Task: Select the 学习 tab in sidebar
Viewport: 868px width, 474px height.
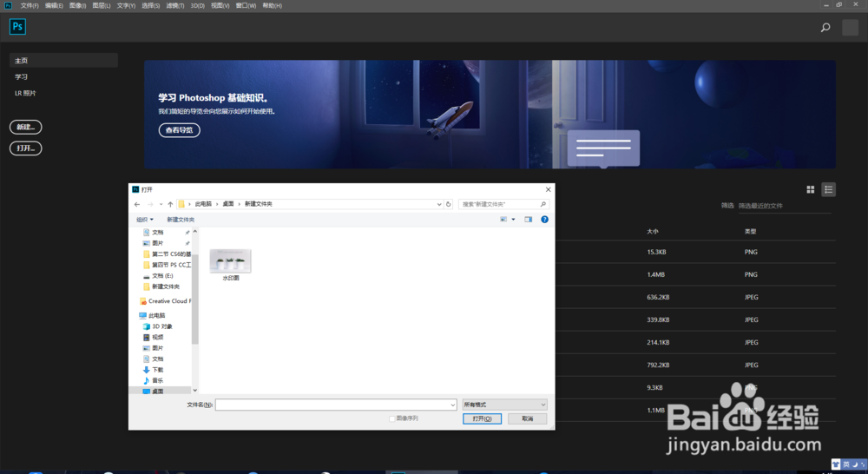Action: [21, 77]
